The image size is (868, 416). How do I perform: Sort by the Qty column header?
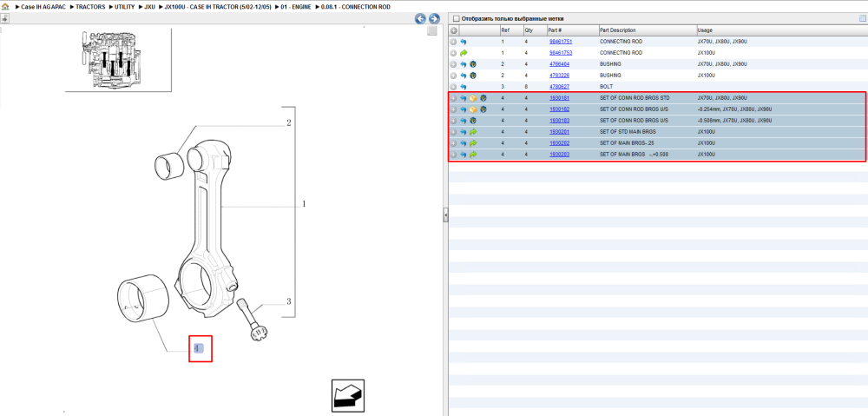point(529,30)
